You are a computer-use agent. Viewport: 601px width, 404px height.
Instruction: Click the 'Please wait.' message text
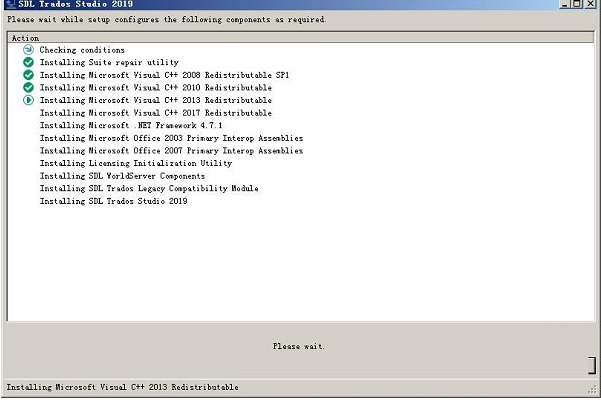pos(299,347)
